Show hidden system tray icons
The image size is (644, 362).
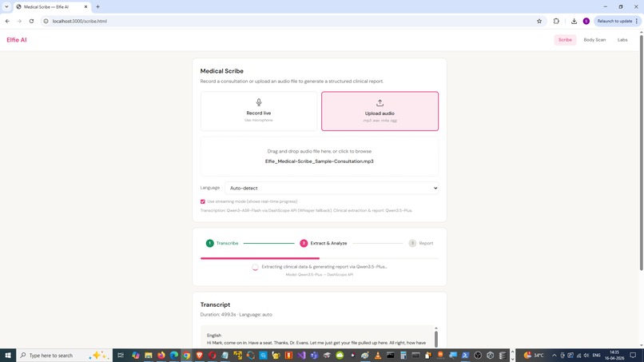pyautogui.click(x=554, y=355)
